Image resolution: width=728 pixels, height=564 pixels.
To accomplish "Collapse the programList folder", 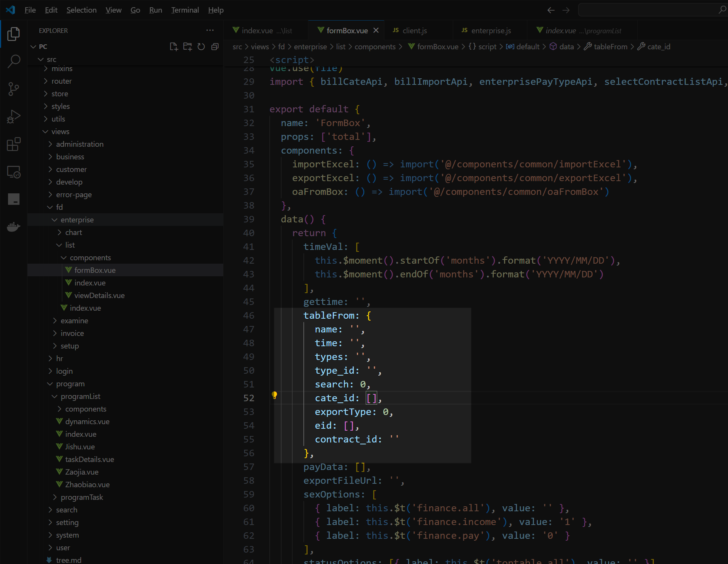I will pyautogui.click(x=55, y=396).
